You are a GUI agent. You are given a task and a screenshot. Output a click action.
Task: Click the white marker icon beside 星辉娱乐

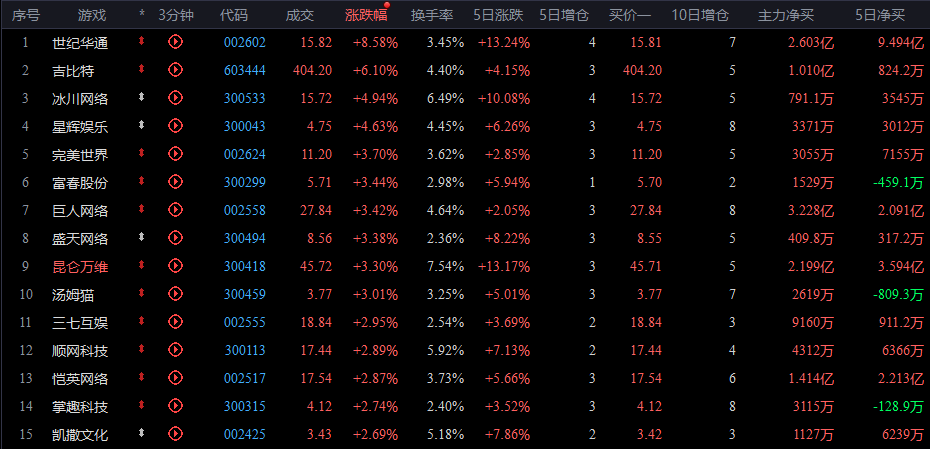(141, 125)
